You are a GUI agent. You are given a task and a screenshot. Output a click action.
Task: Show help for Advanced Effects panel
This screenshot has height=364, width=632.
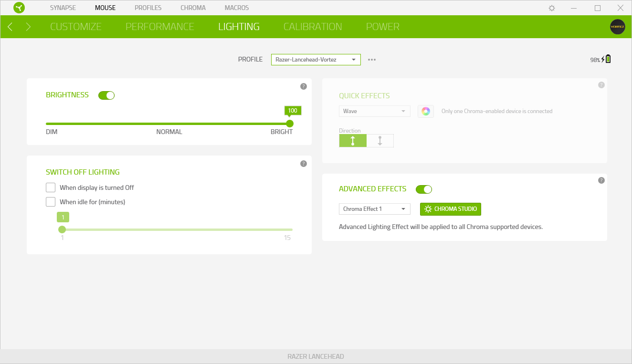(601, 180)
